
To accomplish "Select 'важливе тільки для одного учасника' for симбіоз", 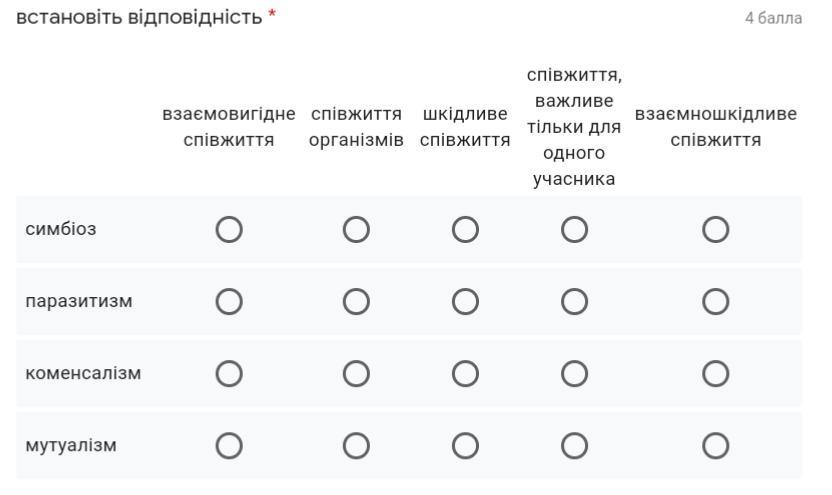I will (575, 230).
